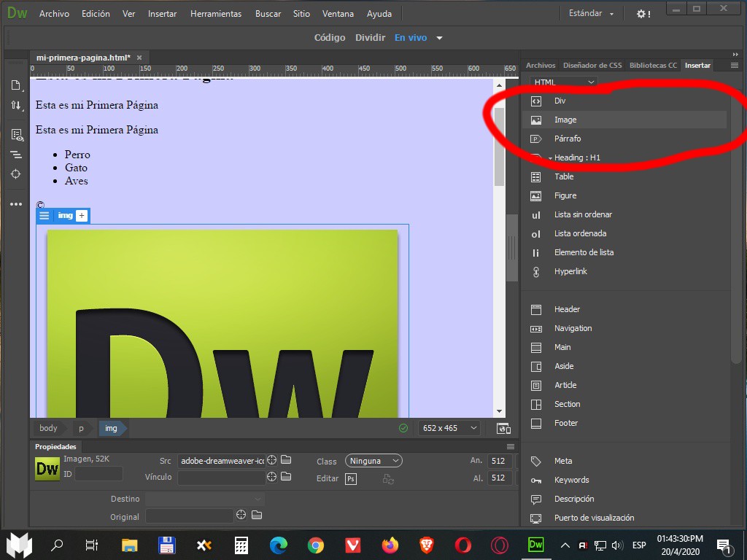Open the Archivo menu
The height and width of the screenshot is (560, 747).
[54, 14]
